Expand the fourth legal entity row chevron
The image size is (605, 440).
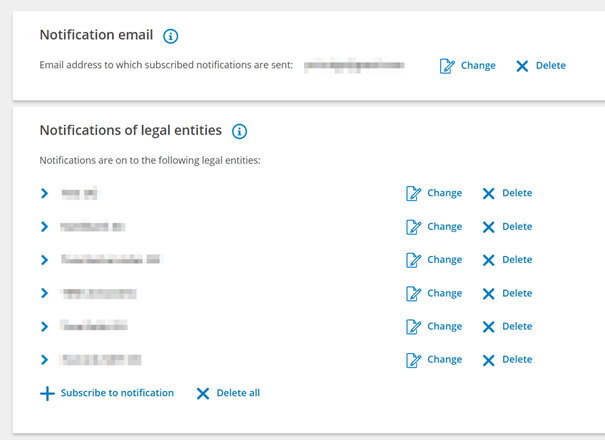coord(44,293)
